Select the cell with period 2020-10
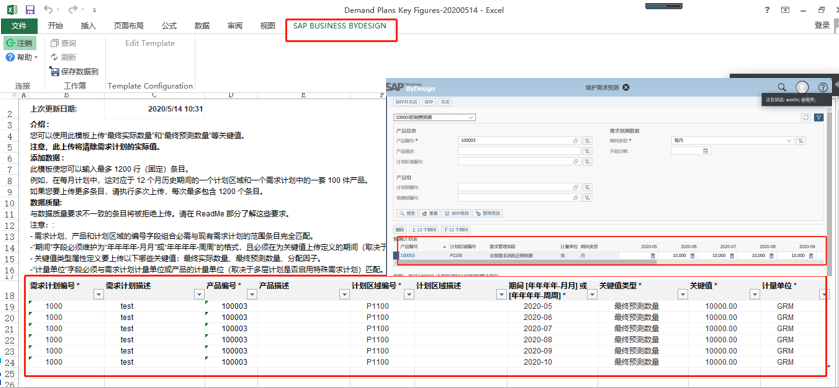 pyautogui.click(x=552, y=362)
